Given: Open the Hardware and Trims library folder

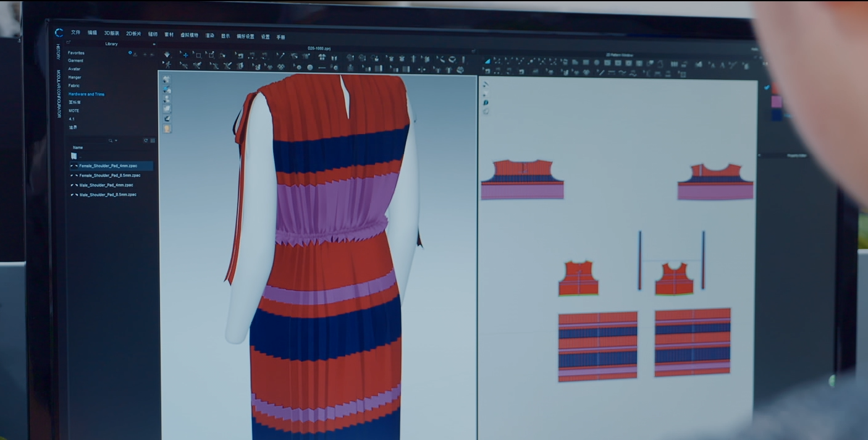Looking at the screenshot, I should coord(86,95).
